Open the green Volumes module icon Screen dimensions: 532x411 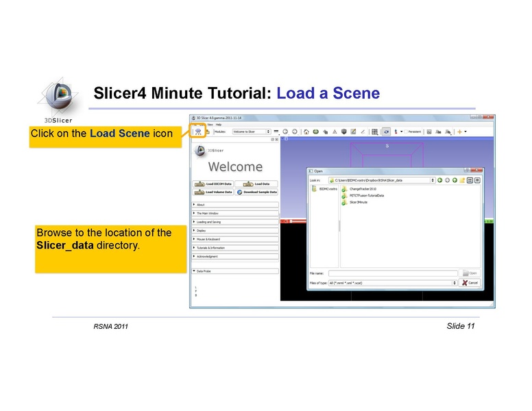[x=315, y=132]
